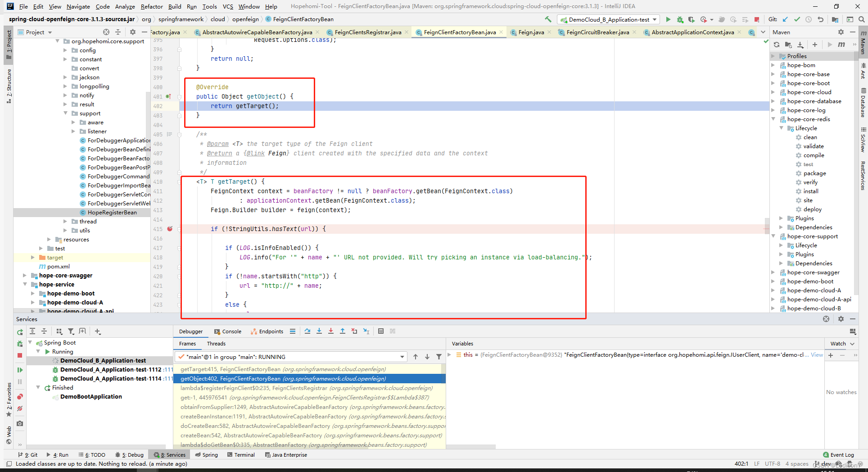The width and height of the screenshot is (868, 472).
Task: Open 6: TODO tool window button
Action: (x=92, y=454)
